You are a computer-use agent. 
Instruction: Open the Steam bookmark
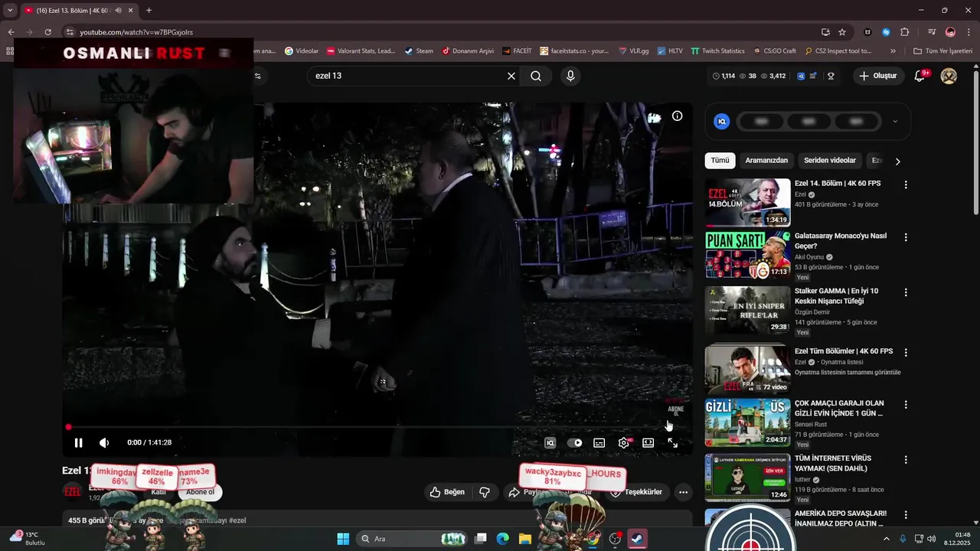[x=419, y=51]
